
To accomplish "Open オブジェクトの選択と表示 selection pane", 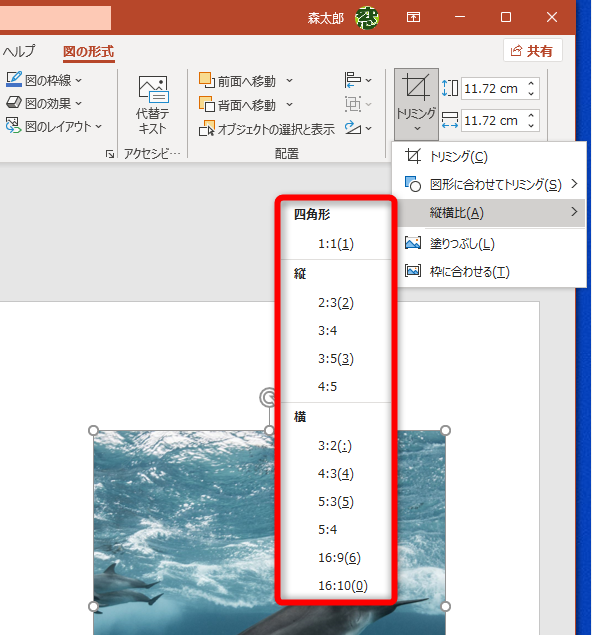I will pos(267,129).
